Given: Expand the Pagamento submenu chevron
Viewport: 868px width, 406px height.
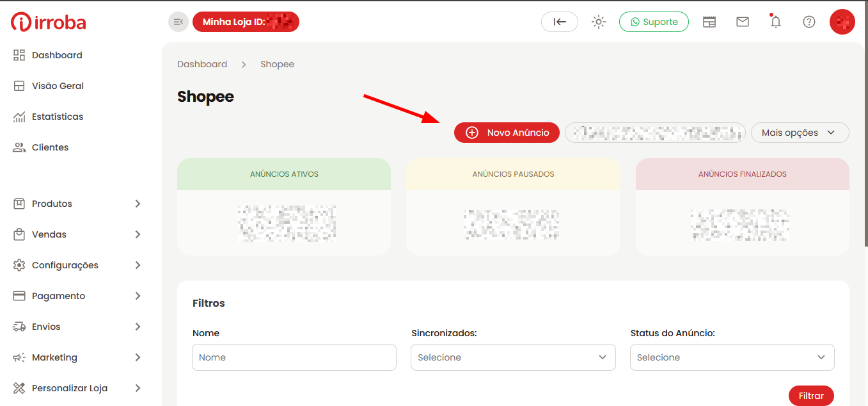Looking at the screenshot, I should 138,296.
